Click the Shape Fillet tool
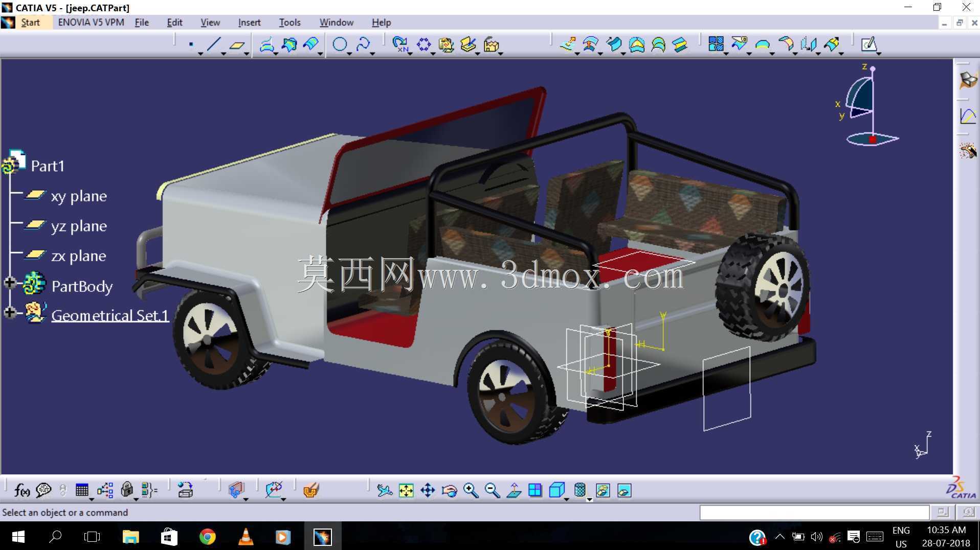The image size is (980, 550). pyautogui.click(x=785, y=44)
